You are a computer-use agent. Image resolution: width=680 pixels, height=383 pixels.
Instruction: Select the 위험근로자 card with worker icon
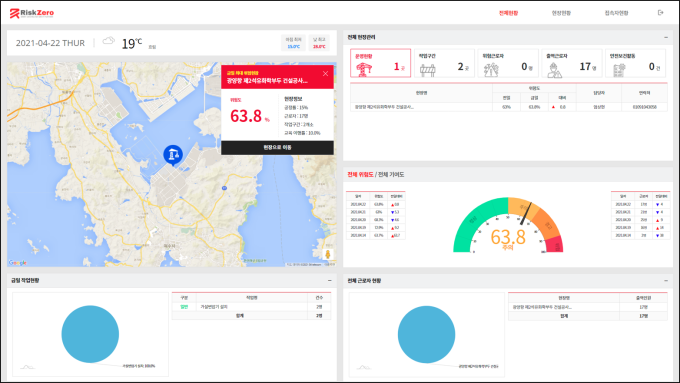508,63
